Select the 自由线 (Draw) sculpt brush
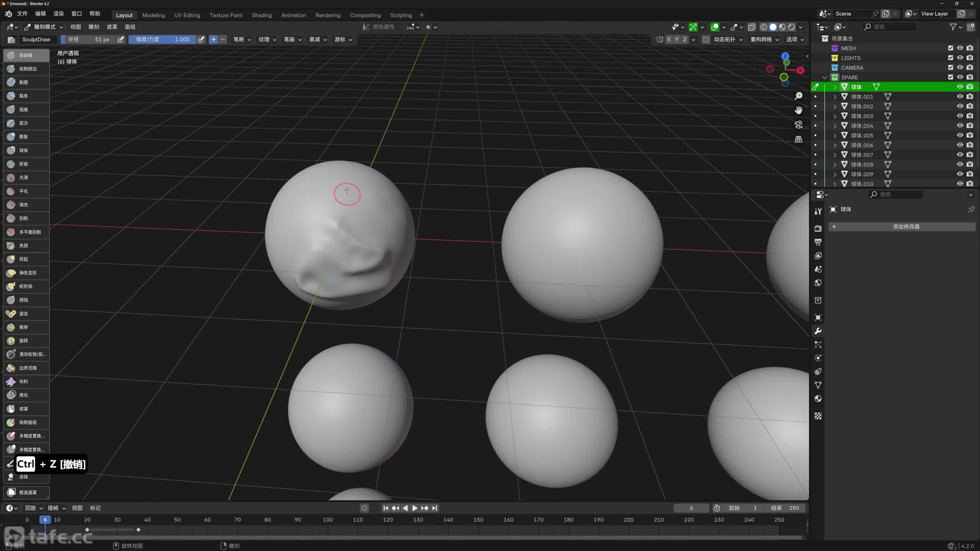980x551 pixels. 26,55
